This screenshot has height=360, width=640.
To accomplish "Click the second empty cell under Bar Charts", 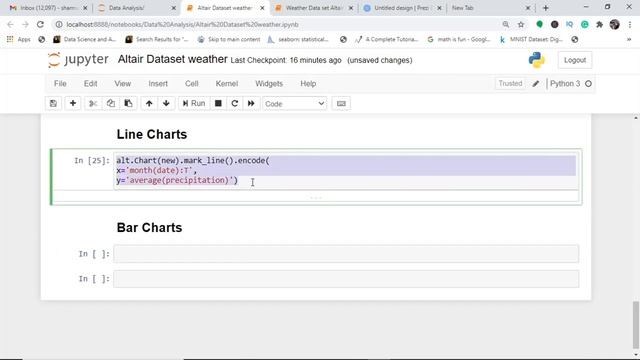I will (346, 279).
